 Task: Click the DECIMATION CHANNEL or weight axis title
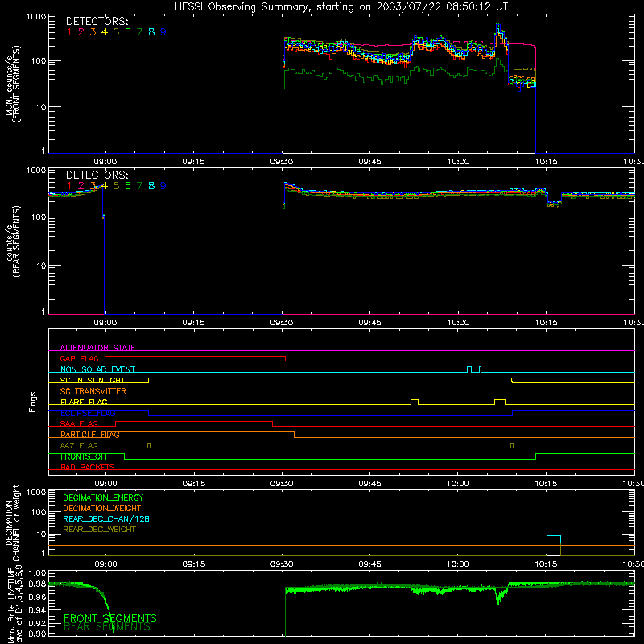pos(12,522)
